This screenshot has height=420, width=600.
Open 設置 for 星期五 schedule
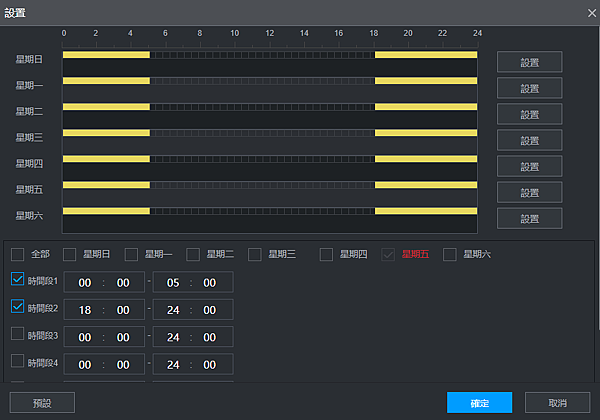(530, 192)
